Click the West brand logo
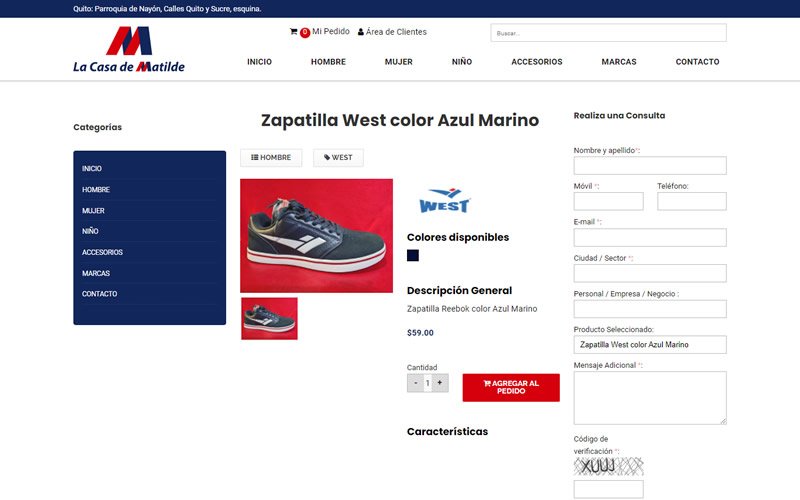This screenshot has height=500, width=800. tap(444, 201)
